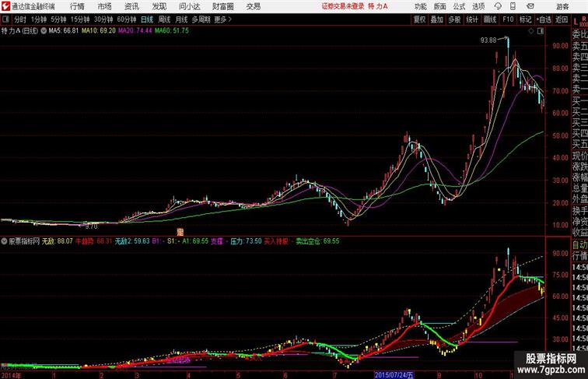Click the MA5: 66.81 value

64,31
